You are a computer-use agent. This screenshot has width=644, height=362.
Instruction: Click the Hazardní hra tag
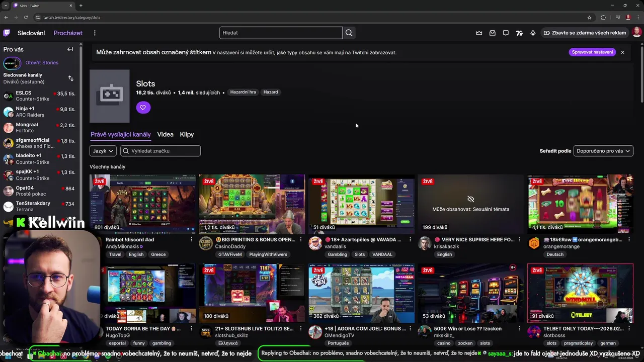(243, 92)
